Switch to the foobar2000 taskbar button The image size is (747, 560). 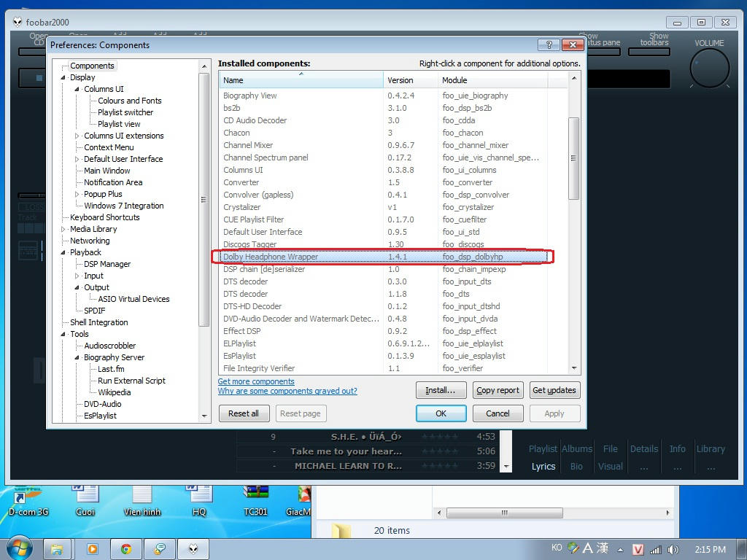tap(193, 549)
